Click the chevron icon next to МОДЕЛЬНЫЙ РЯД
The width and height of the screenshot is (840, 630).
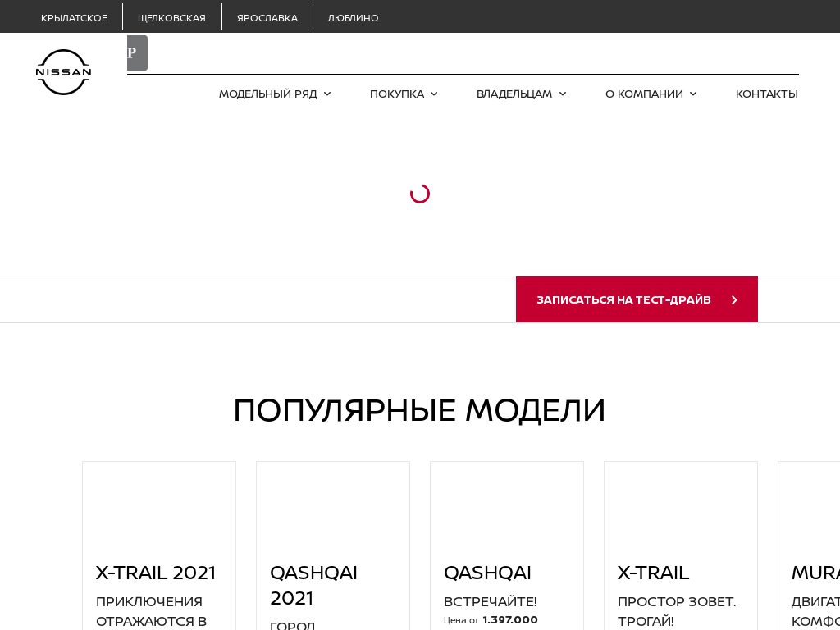pyautogui.click(x=327, y=94)
